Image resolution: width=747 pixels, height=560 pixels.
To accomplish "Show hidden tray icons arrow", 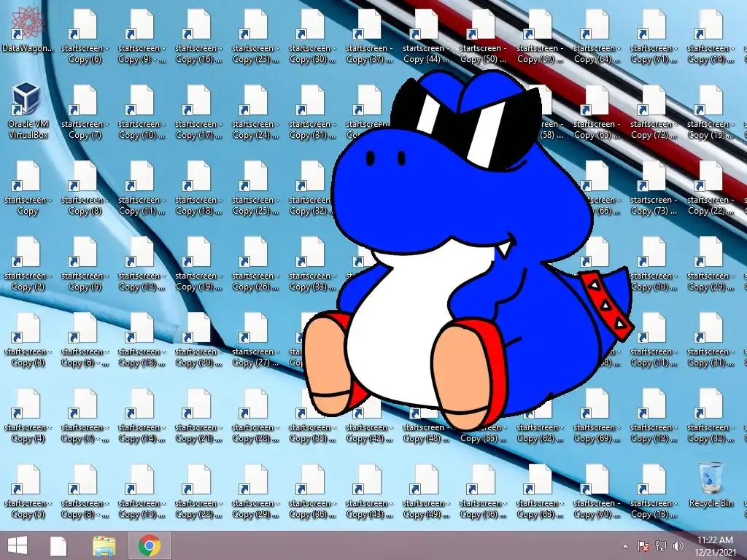I will pos(625,546).
